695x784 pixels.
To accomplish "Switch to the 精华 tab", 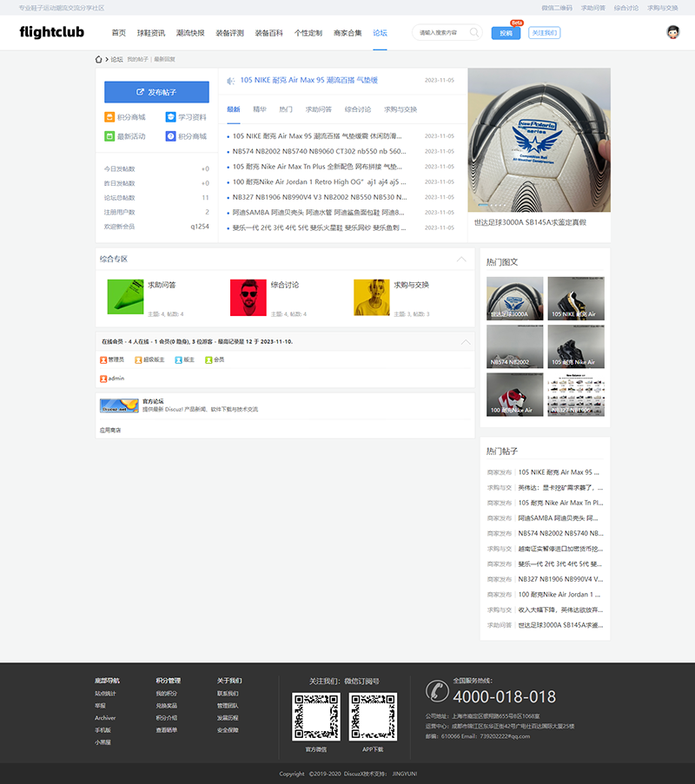I will (x=260, y=109).
